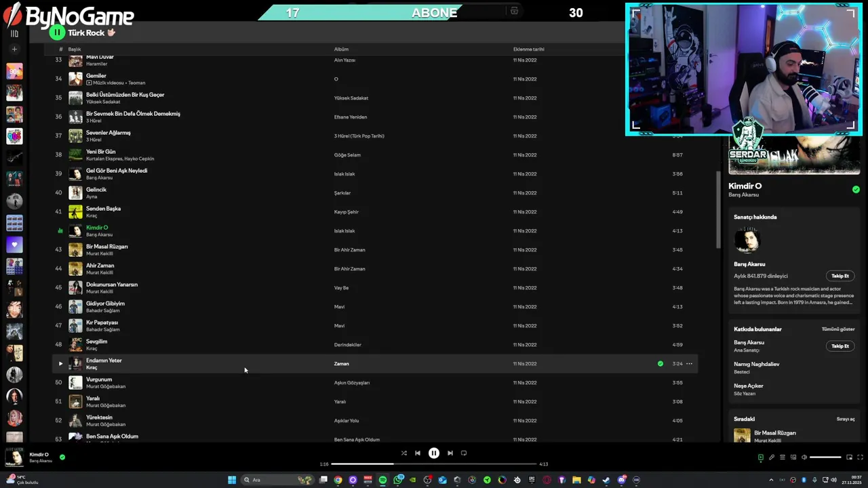
Task: Open Google Chrome on taskbar
Action: point(338,480)
